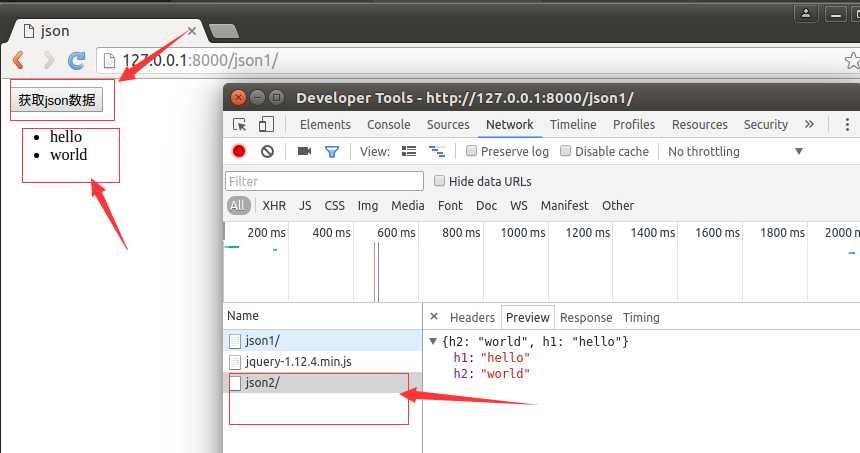Filter requests by JS
This screenshot has height=453, width=860.
[305, 206]
